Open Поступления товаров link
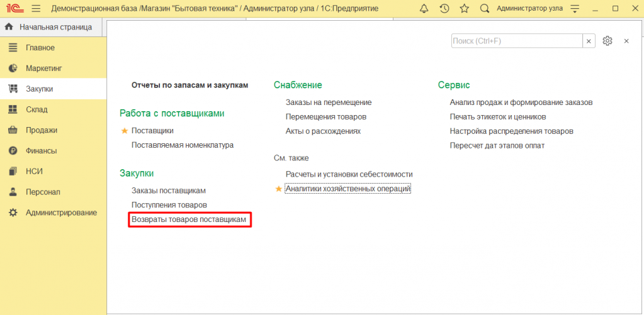This screenshot has height=315, width=644. (x=169, y=205)
